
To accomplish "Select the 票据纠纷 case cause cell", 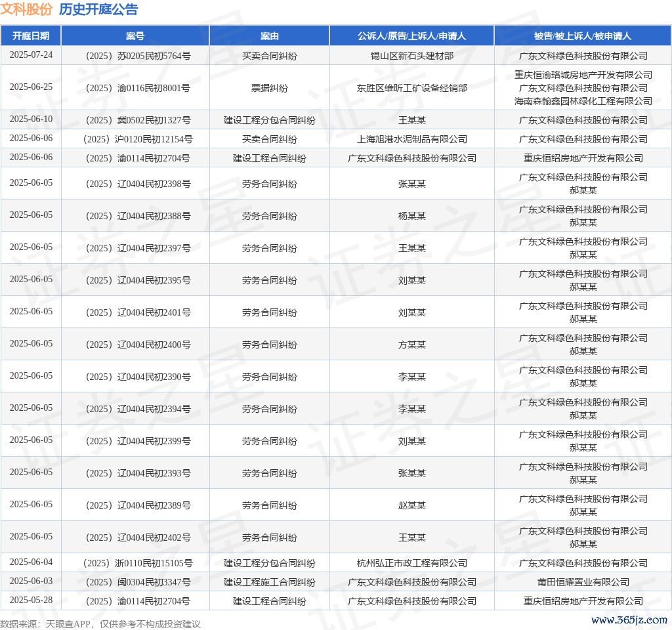I will 269,88.
